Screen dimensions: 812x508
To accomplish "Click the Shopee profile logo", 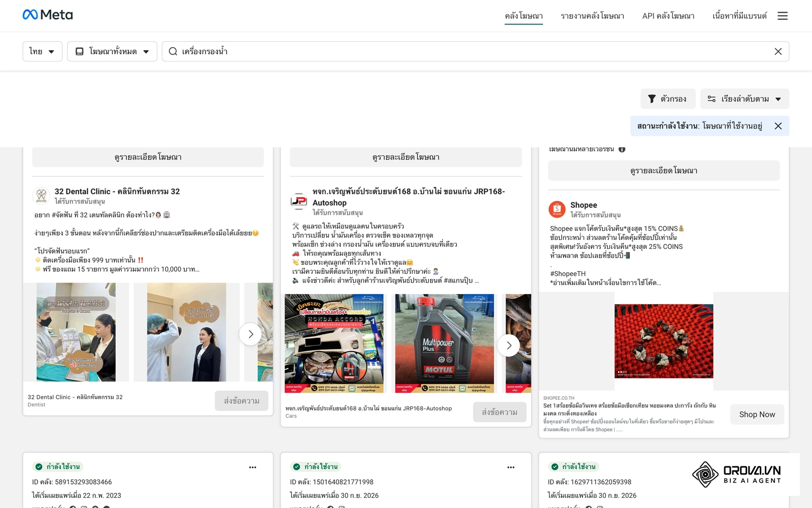I will (557, 209).
